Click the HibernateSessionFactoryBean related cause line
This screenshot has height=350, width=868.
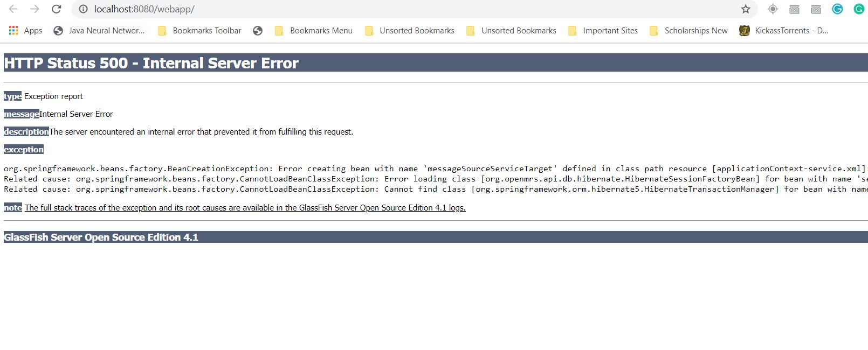pyautogui.click(x=435, y=179)
